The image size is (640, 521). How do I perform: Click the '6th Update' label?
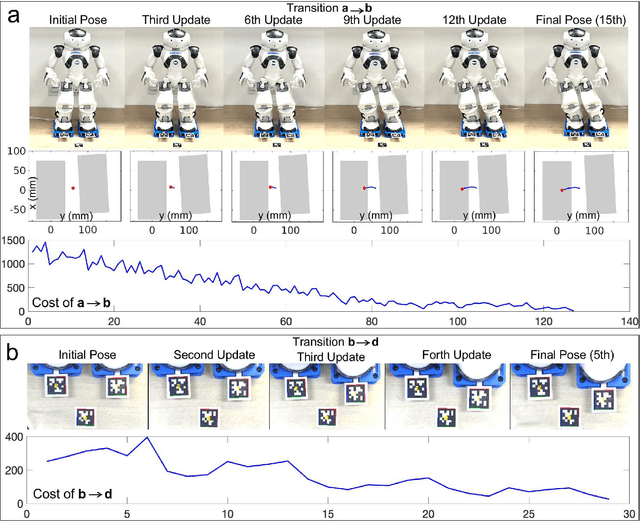[273, 20]
